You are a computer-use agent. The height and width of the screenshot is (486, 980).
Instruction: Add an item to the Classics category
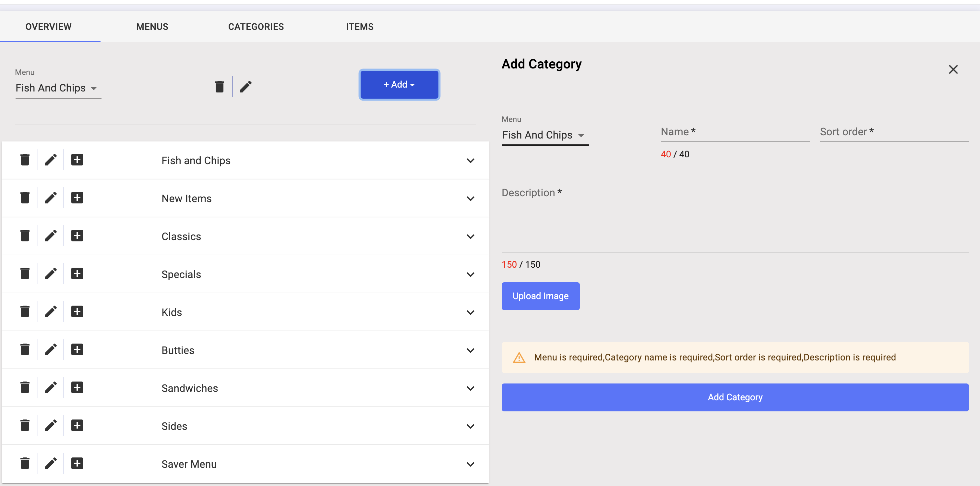pyautogui.click(x=77, y=236)
